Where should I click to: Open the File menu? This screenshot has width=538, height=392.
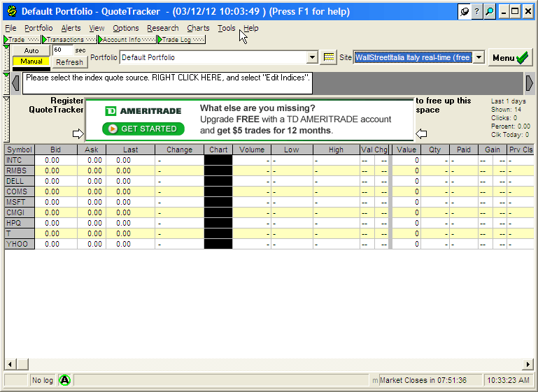pyautogui.click(x=10, y=28)
